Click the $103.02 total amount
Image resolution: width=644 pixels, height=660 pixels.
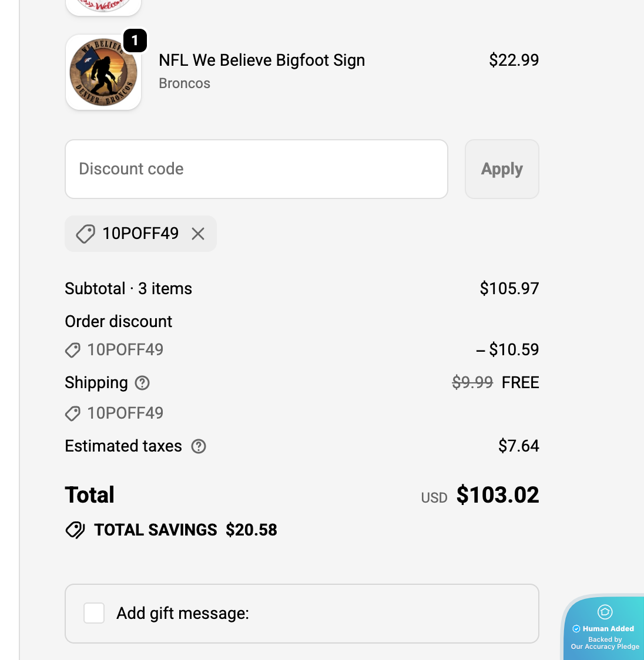[x=497, y=495]
